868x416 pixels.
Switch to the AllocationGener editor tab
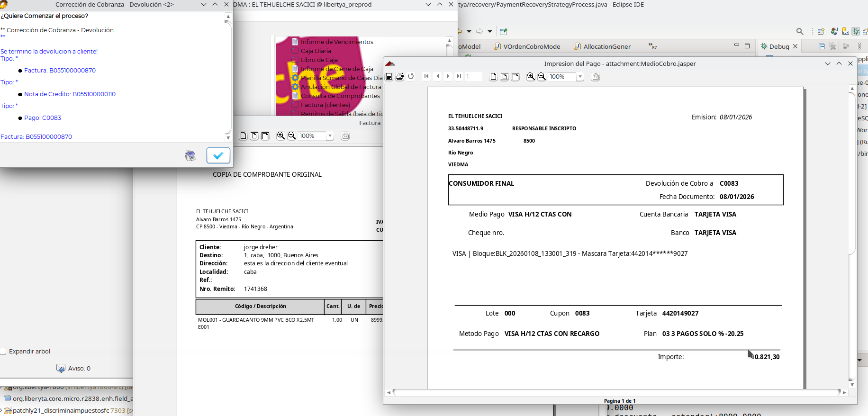click(603, 46)
